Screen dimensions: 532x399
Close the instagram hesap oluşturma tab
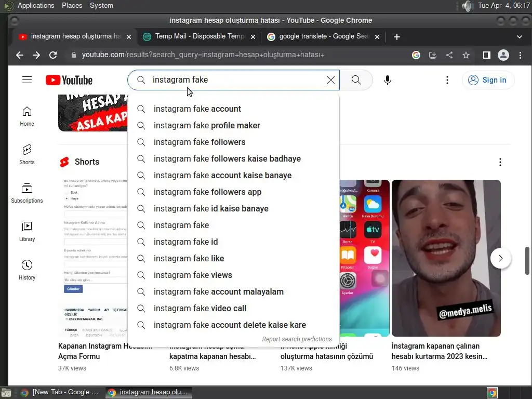pos(129,37)
